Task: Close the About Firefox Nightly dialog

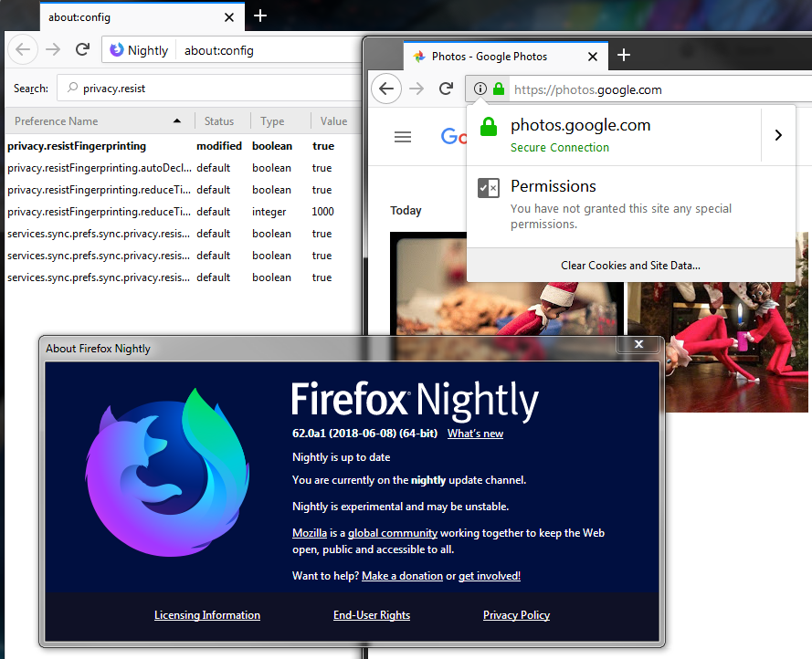Action: (x=639, y=344)
